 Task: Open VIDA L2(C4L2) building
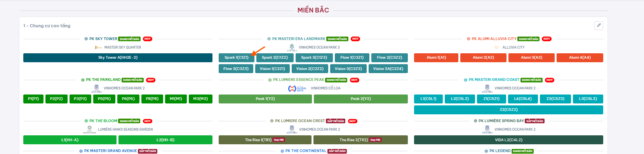(508, 140)
